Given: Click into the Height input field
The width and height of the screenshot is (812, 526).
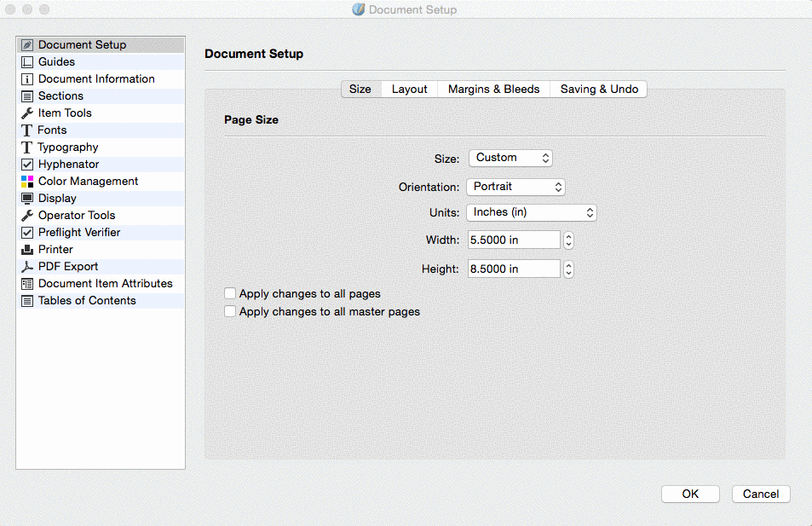Looking at the screenshot, I should [514, 269].
